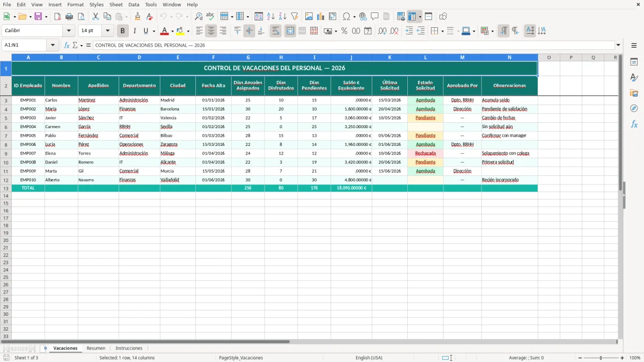Image resolution: width=644 pixels, height=362 pixels.
Task: Open Background Color dropdown arrow
Action: [x=188, y=31]
